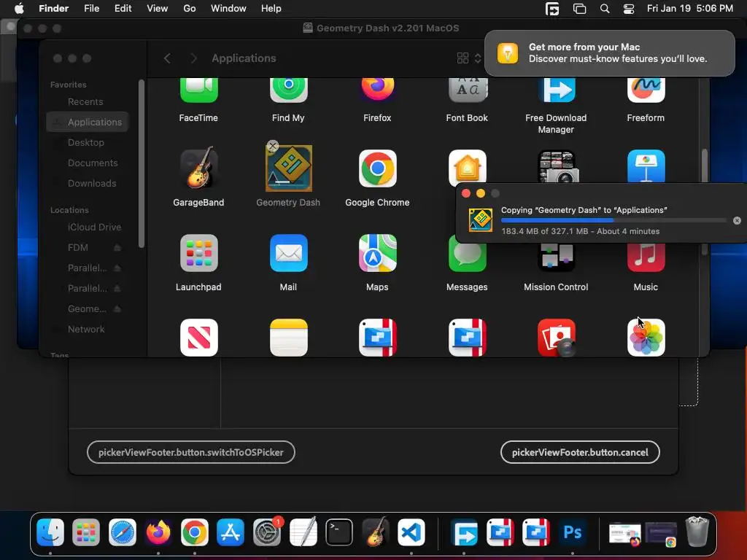Open the View menu
Screen dimensions: 747x560
[158, 9]
